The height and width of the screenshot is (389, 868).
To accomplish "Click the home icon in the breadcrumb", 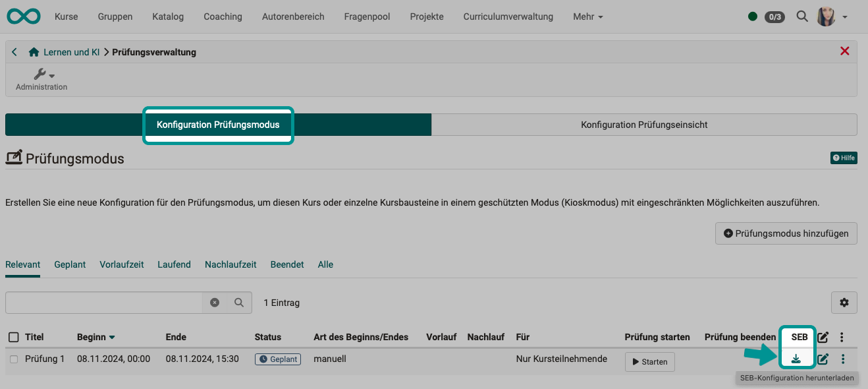I will [33, 51].
